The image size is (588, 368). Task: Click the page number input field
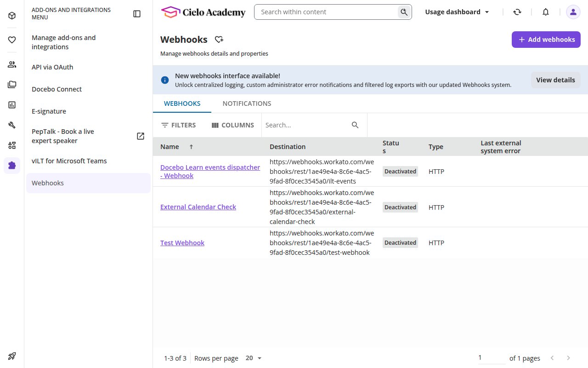coord(492,358)
